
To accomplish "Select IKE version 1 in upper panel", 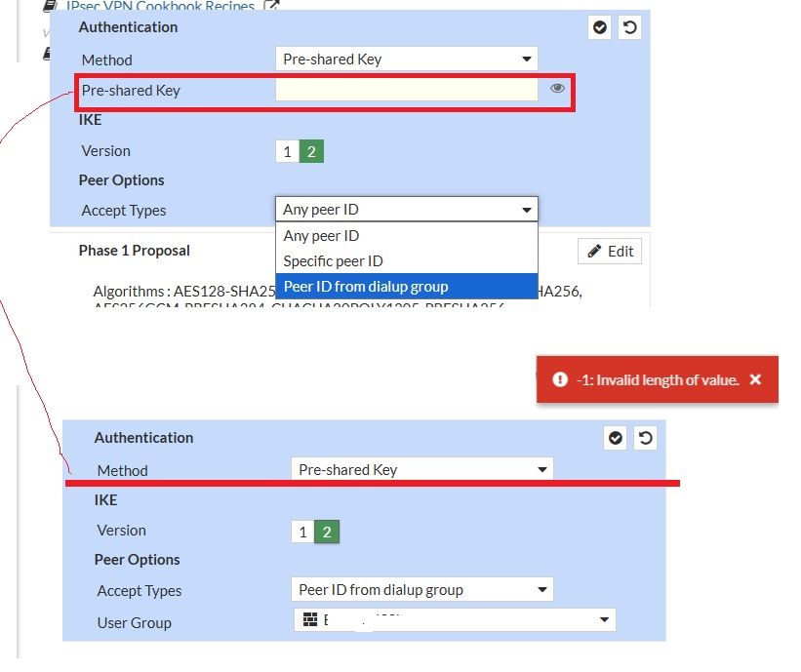I will [x=287, y=151].
